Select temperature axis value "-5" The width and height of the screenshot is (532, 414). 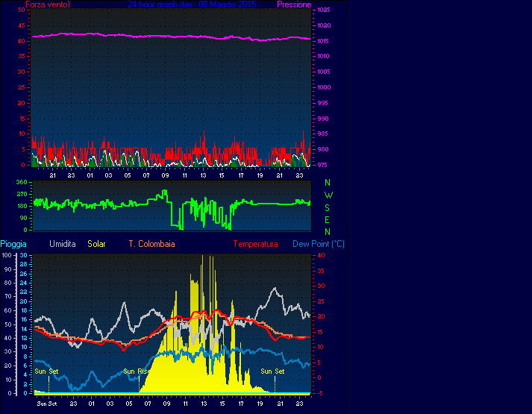[320, 393]
